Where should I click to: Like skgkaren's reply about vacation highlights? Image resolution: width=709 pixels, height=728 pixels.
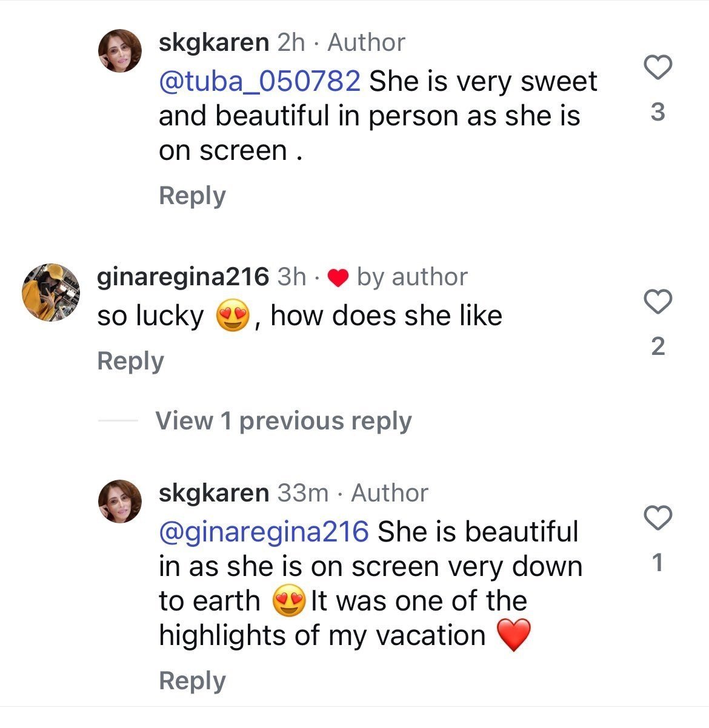point(657,517)
